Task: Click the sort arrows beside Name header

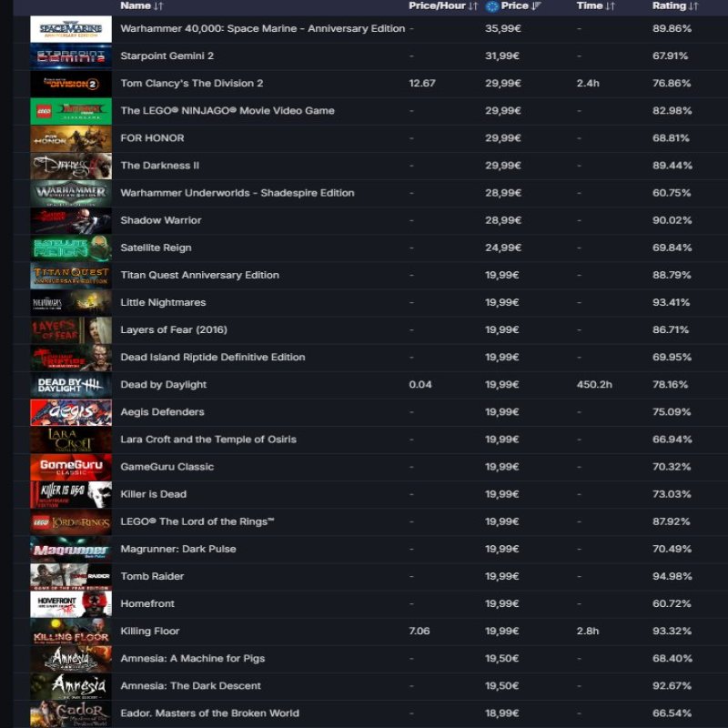Action: [158, 6]
